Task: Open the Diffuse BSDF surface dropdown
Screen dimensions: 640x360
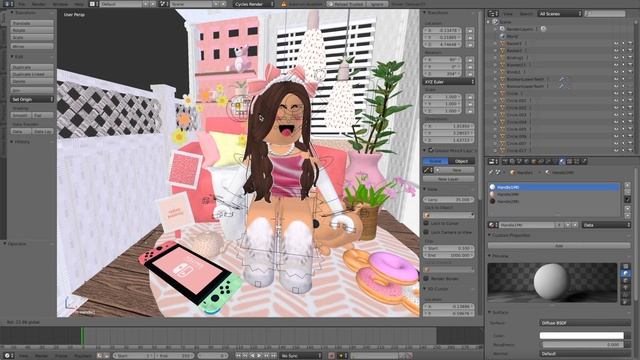Action: (585, 323)
